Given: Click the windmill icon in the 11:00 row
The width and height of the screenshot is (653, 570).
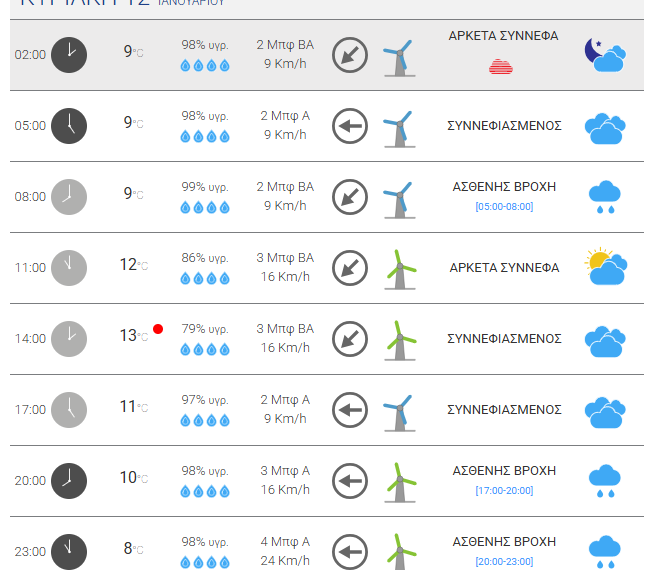Looking at the screenshot, I should point(400,269).
